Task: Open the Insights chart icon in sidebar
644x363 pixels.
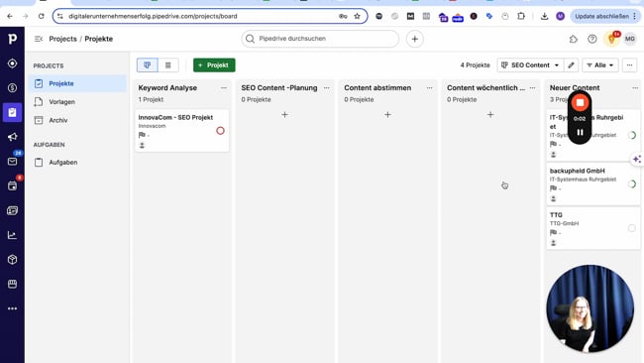Action: pyautogui.click(x=12, y=235)
